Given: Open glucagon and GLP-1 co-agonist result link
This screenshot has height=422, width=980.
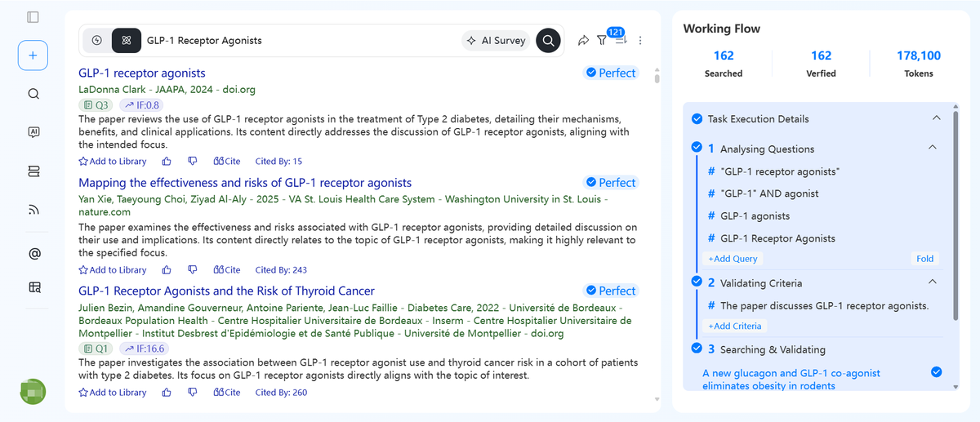Looking at the screenshot, I should 791,379.
